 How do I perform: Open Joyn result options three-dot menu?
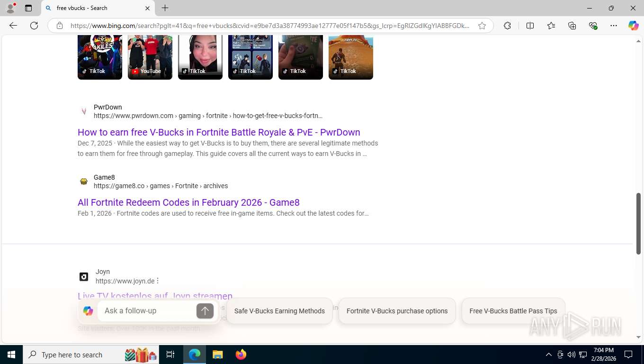pos(158,281)
